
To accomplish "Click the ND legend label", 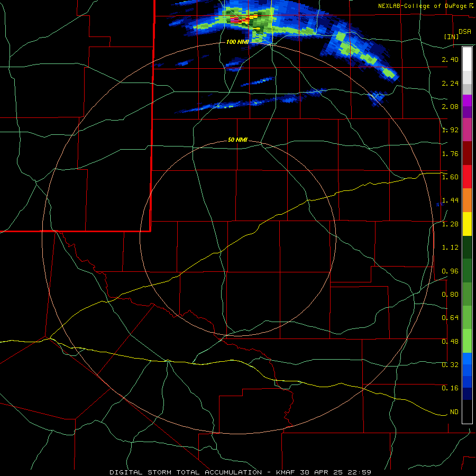I will point(454,412).
